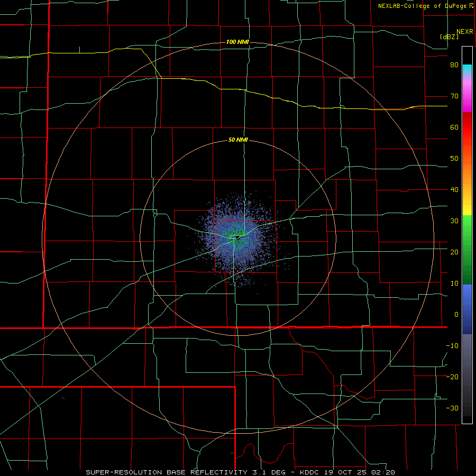
Task: Click the 100 NMI range ring label
Action: [237, 42]
